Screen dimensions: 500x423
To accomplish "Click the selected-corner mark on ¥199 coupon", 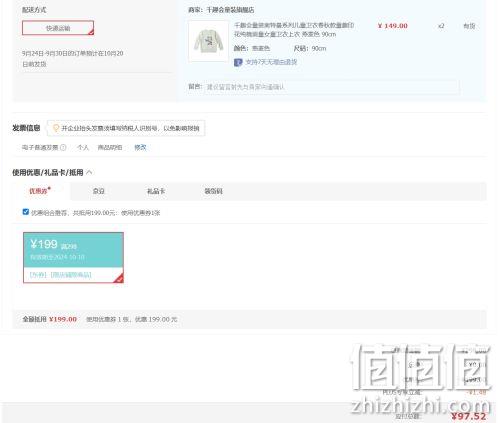I will [119, 278].
